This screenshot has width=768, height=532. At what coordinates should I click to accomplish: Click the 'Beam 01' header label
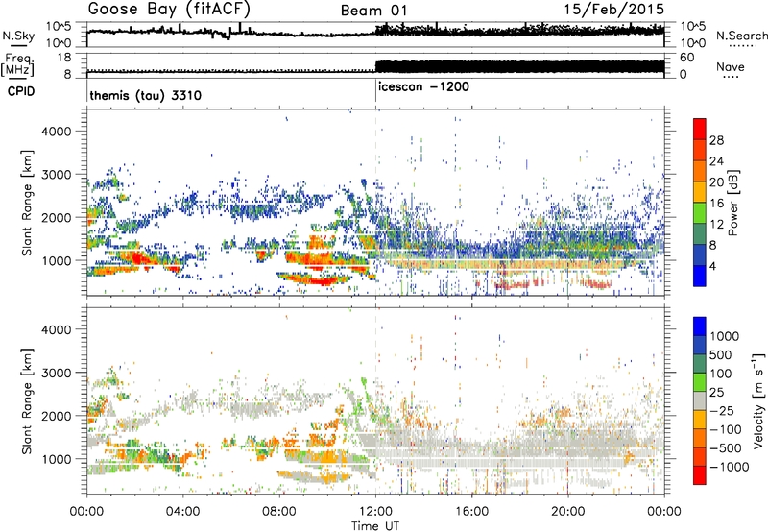(374, 11)
